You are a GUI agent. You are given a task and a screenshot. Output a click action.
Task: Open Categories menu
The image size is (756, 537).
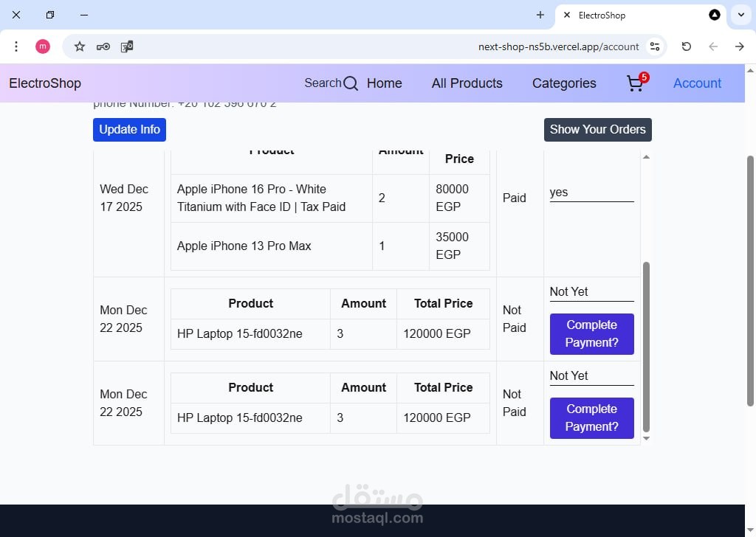[x=564, y=83]
